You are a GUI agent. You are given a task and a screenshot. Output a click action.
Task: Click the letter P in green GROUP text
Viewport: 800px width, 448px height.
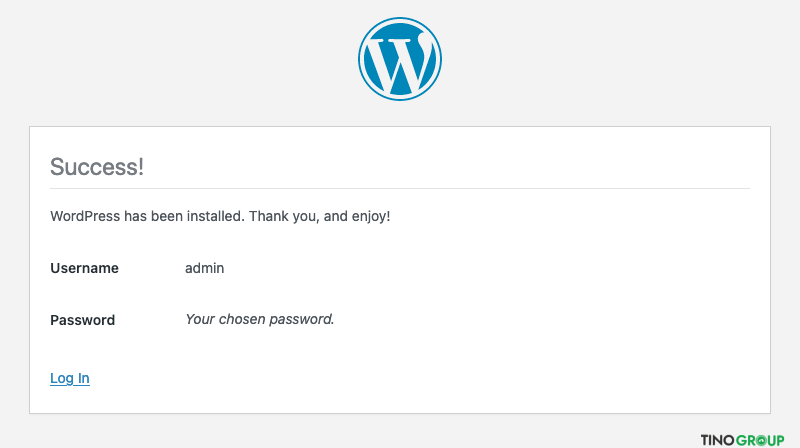click(x=780, y=441)
